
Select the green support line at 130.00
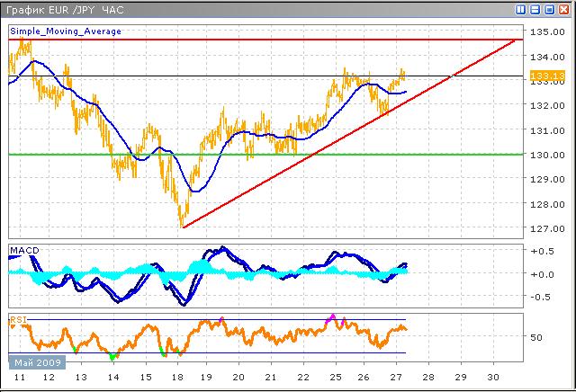point(270,154)
